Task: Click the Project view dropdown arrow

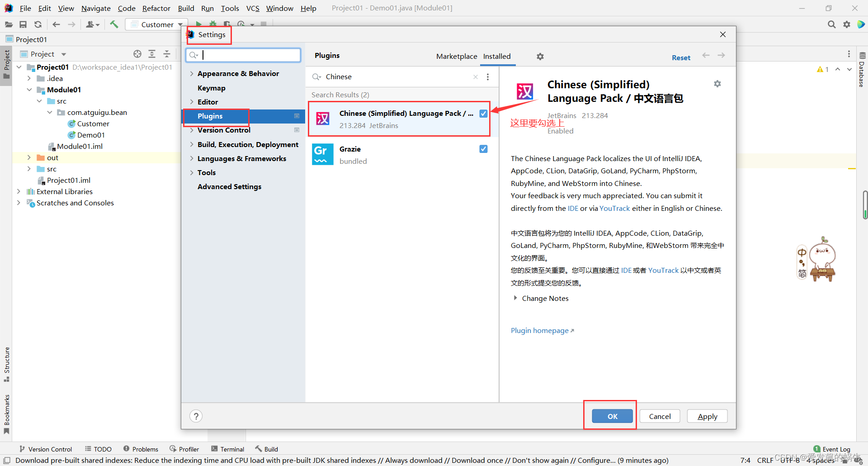Action: tap(64, 54)
